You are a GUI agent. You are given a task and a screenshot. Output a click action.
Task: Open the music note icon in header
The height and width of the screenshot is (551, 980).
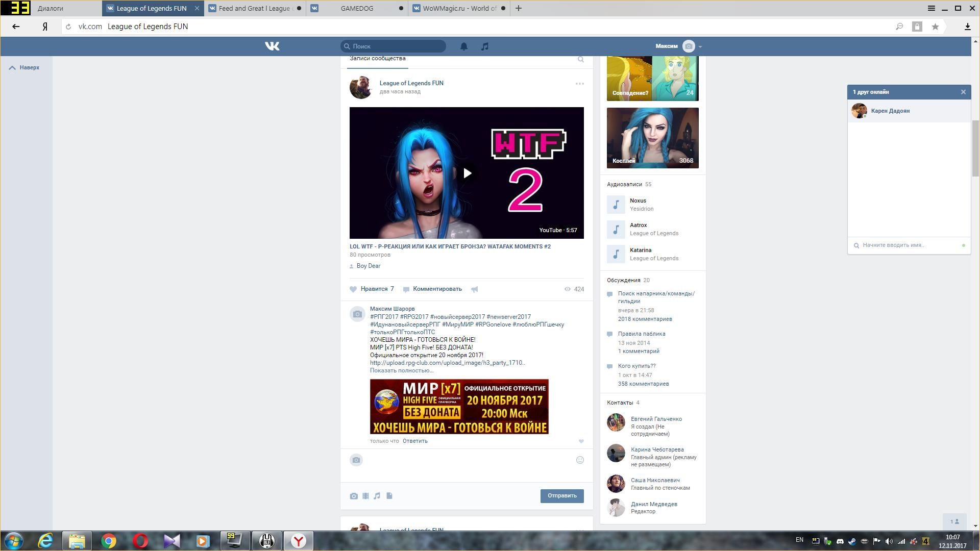[x=484, y=46]
